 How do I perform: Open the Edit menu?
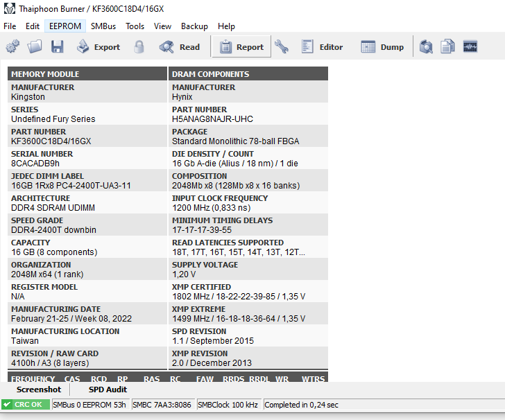point(33,26)
